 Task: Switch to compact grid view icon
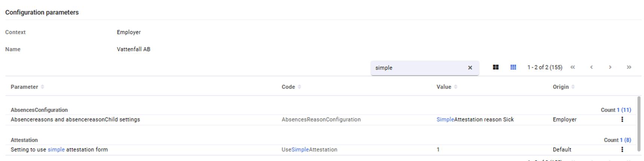[x=513, y=67]
